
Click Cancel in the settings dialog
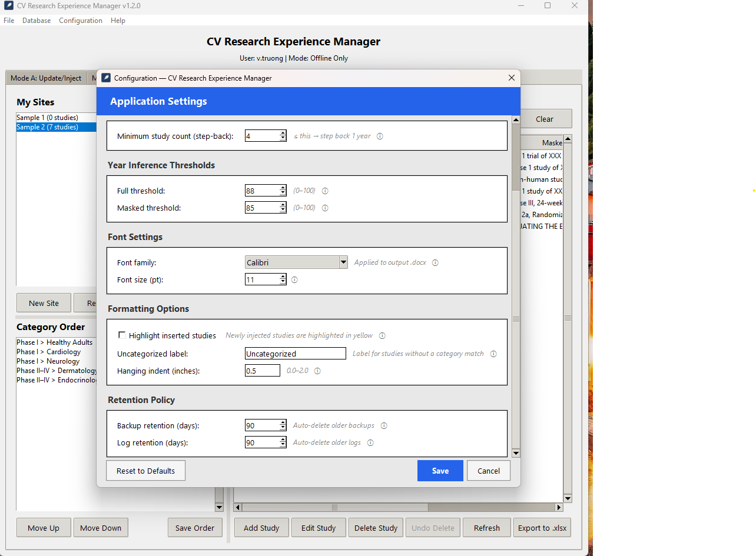pyautogui.click(x=489, y=471)
